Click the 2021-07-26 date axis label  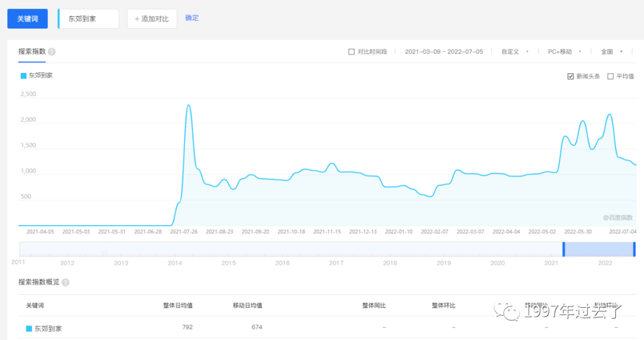click(184, 231)
